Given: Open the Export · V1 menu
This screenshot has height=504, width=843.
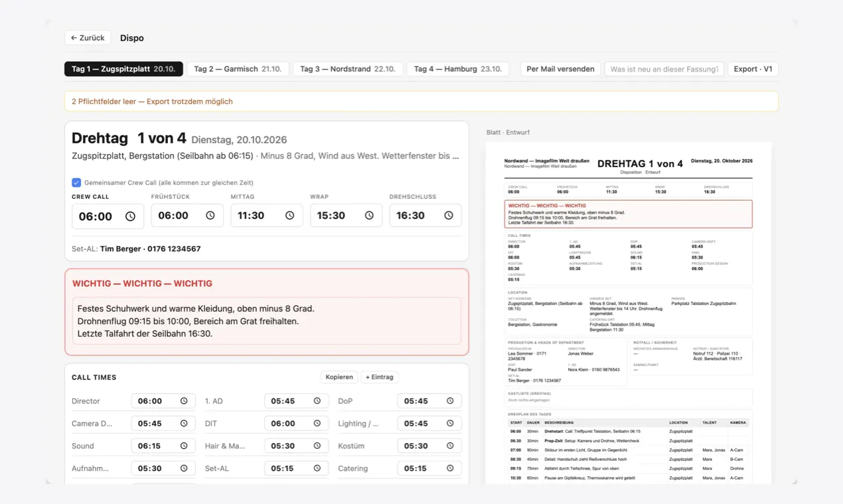Looking at the screenshot, I should (753, 69).
